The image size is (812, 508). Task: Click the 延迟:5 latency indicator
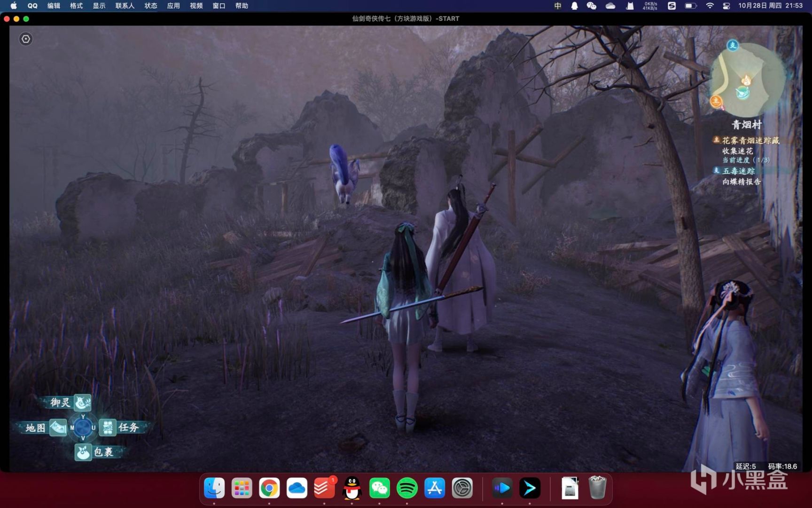[746, 466]
